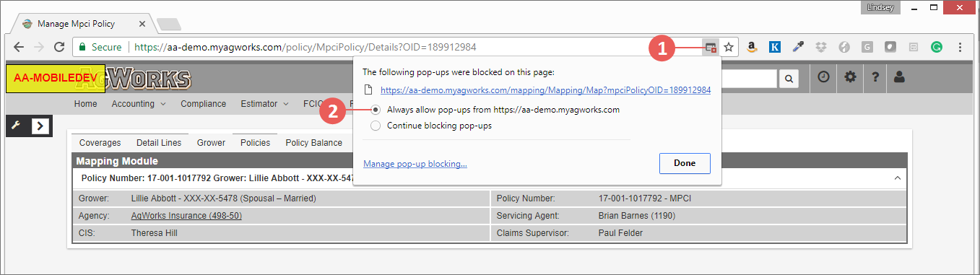980x275 pixels.
Task: Switch to the Detail Lines tab
Action: click(158, 143)
